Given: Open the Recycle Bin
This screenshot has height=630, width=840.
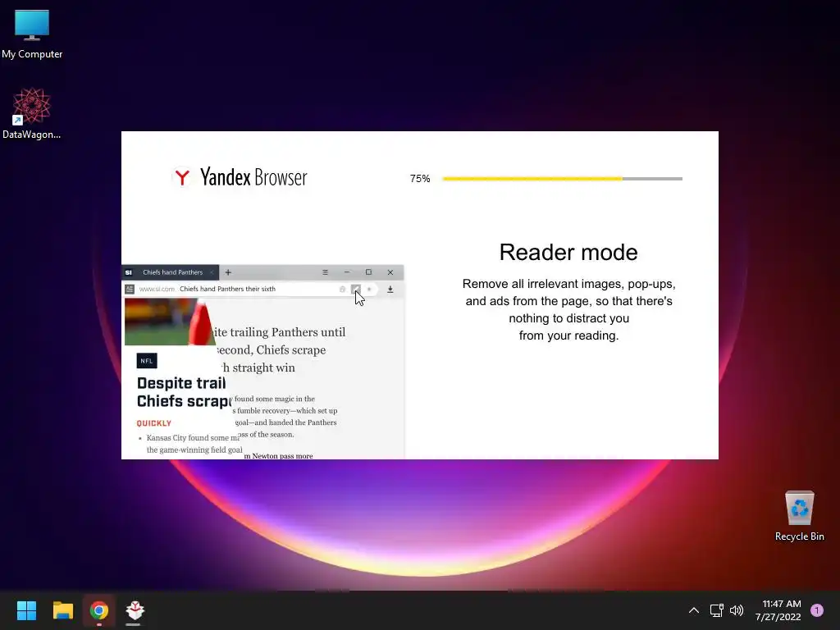Looking at the screenshot, I should click(x=799, y=515).
